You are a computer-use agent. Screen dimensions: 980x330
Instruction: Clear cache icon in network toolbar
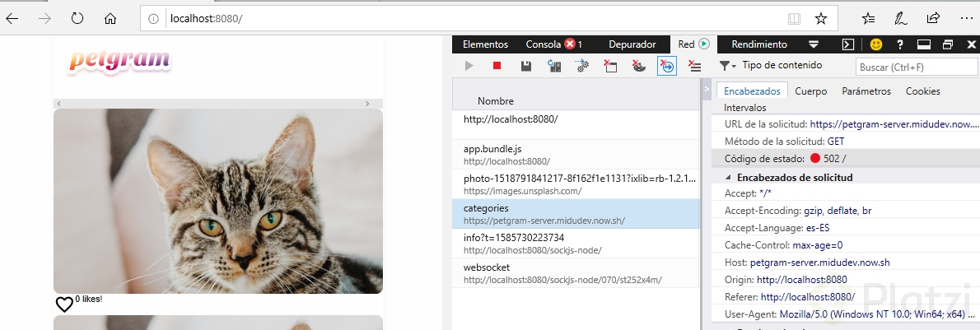610,66
